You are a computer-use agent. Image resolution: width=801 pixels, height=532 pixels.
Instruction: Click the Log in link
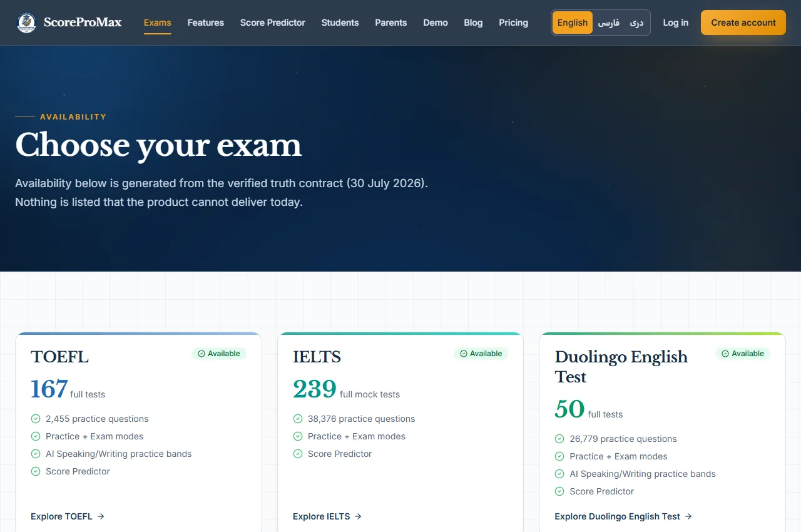(676, 23)
